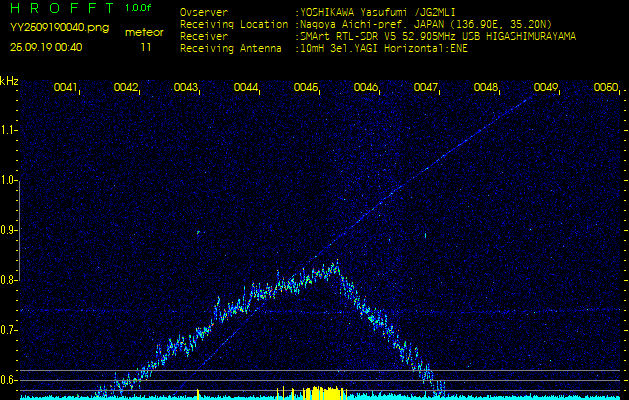Click the yellow signal intensity bars at bottom
Screen dimensions: 629x400
point(318,393)
